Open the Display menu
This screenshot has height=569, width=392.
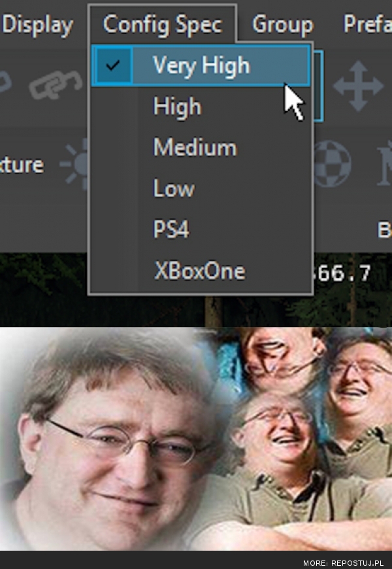coord(37,25)
